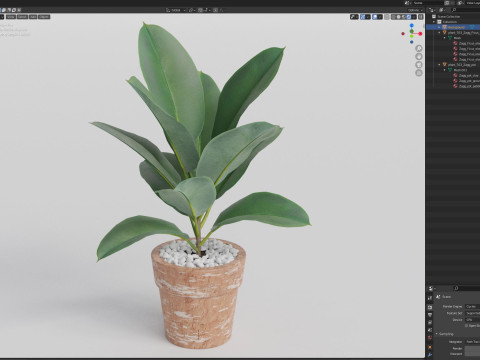480x360 pixels.
Task: Open the outliner display mode dropdown
Action: (442, 10)
